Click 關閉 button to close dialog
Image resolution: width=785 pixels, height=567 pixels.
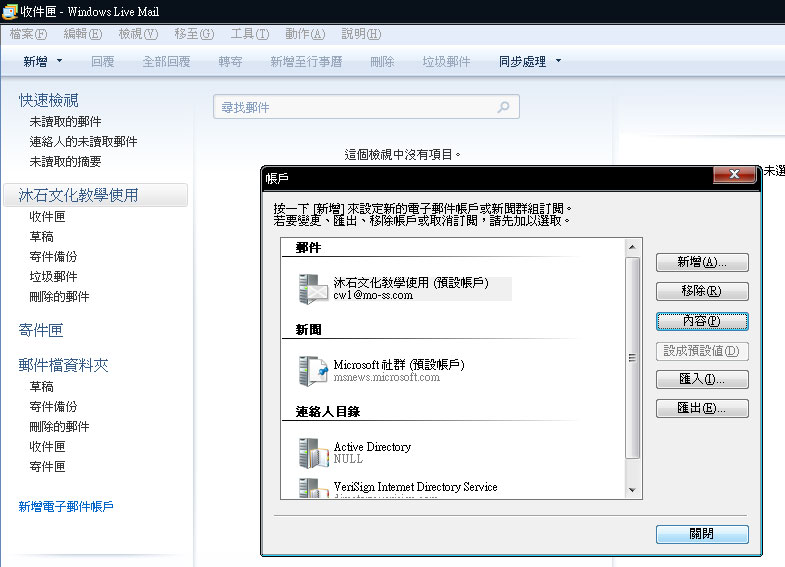click(702, 534)
